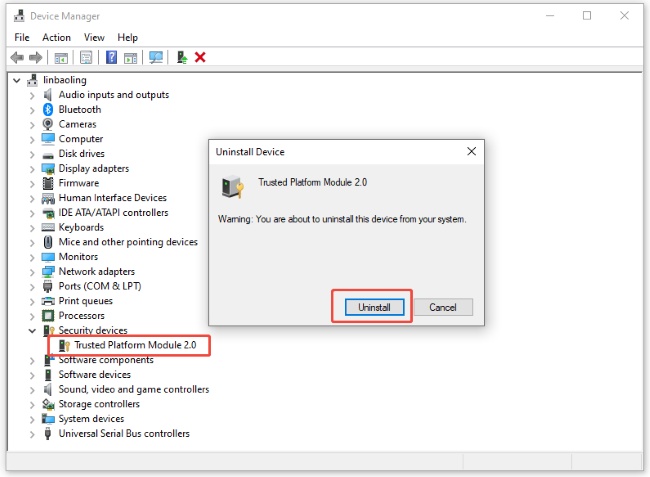Screen dimensions: 650x477
Task: Click the Update driver toolbar icon
Action: pos(182,57)
